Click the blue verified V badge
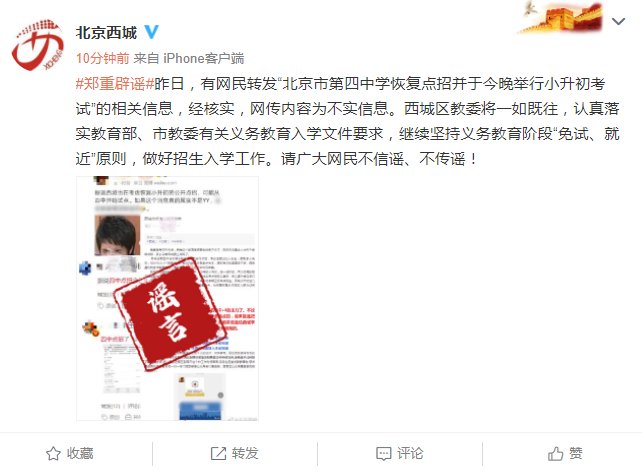Viewport: 642px width, 472px height. click(x=151, y=32)
